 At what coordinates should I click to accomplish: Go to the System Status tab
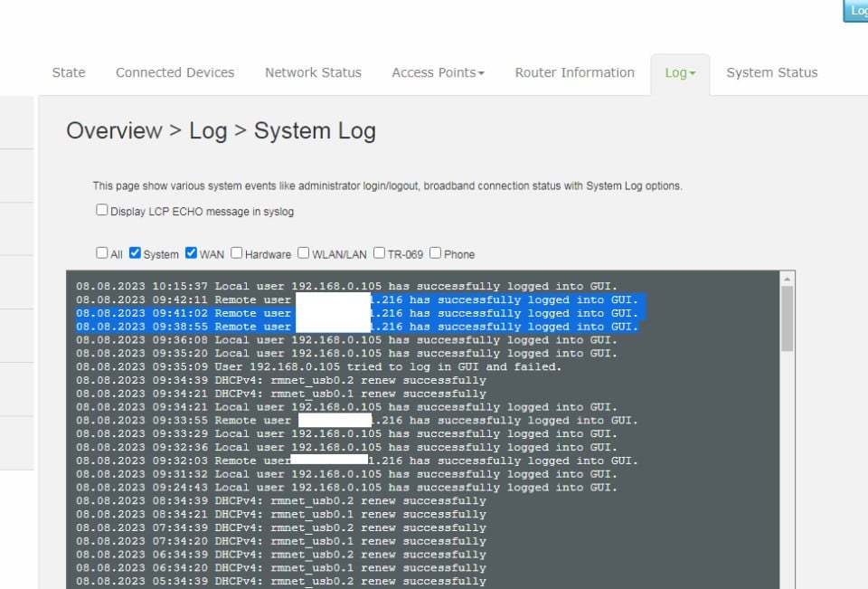coord(771,72)
